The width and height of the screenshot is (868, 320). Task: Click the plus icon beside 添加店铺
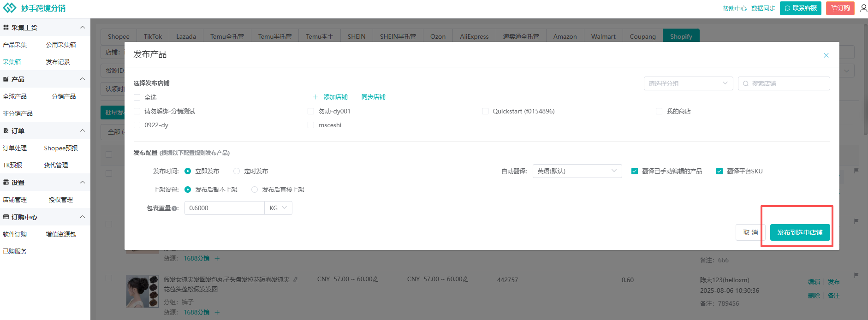coord(315,97)
